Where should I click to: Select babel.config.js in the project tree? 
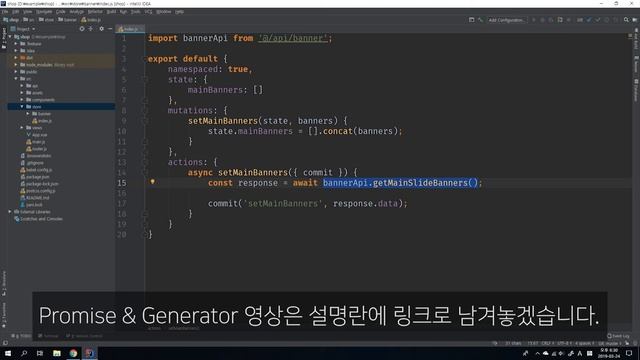pyautogui.click(x=36, y=170)
